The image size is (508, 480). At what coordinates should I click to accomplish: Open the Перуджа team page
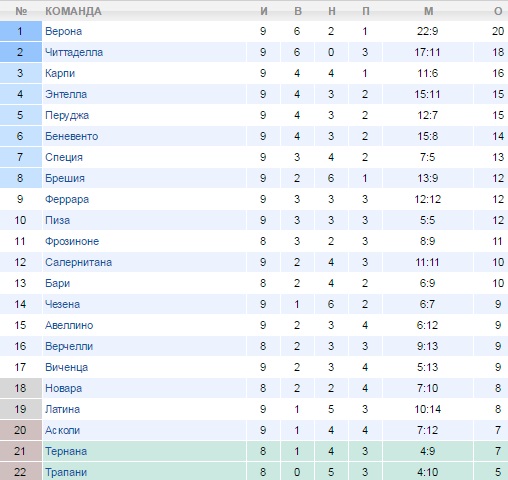coord(67,115)
